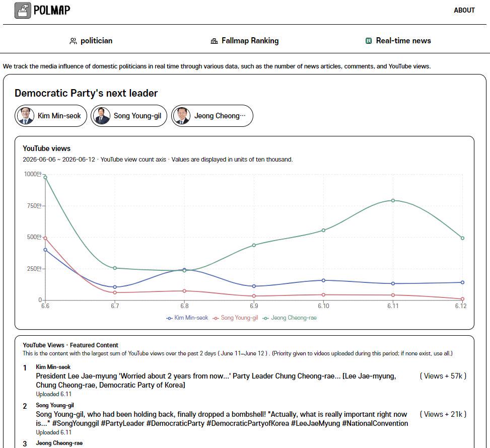Select the Song Young-gil politician chip
Viewport: 490px width, 448px height.
[129, 116]
